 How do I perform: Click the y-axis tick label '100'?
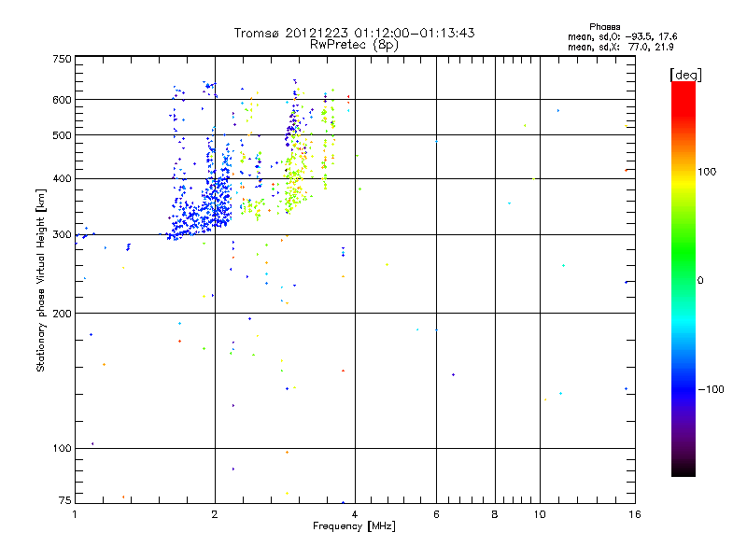62,449
